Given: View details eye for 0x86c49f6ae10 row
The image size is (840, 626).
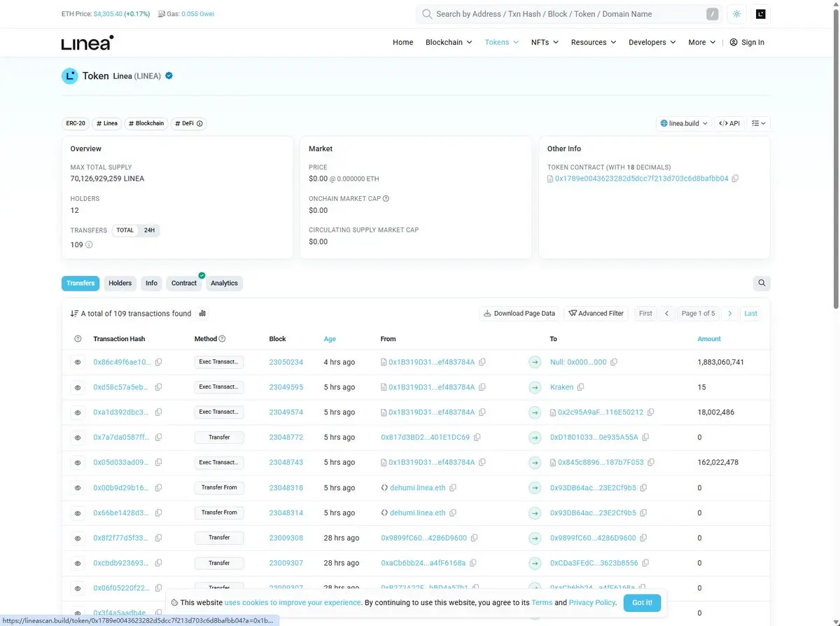Looking at the screenshot, I should point(78,362).
